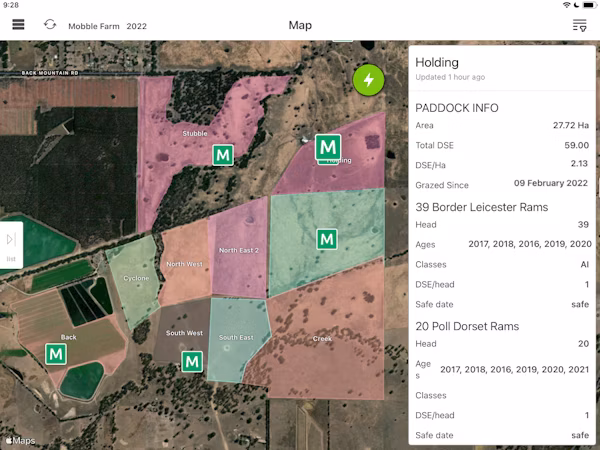The height and width of the screenshot is (450, 600).
Task: Open the hamburger menu
Action: (x=18, y=25)
